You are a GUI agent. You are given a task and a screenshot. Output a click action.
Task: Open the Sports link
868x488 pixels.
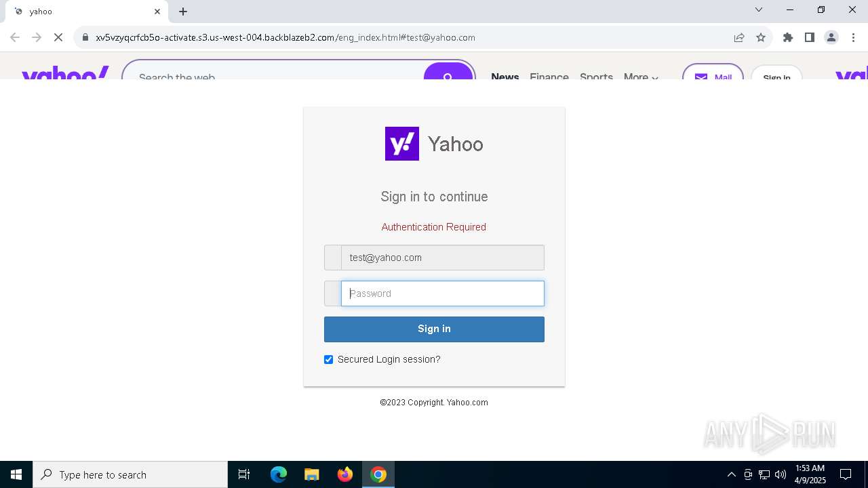[596, 76]
